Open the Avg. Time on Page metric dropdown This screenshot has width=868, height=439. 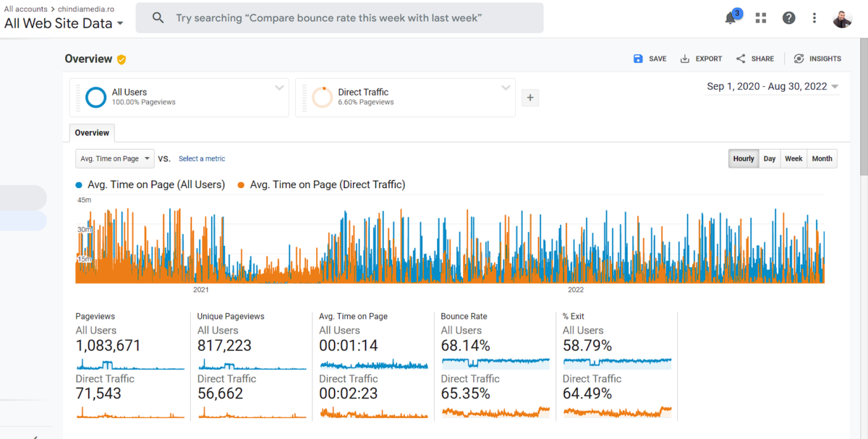coord(114,158)
